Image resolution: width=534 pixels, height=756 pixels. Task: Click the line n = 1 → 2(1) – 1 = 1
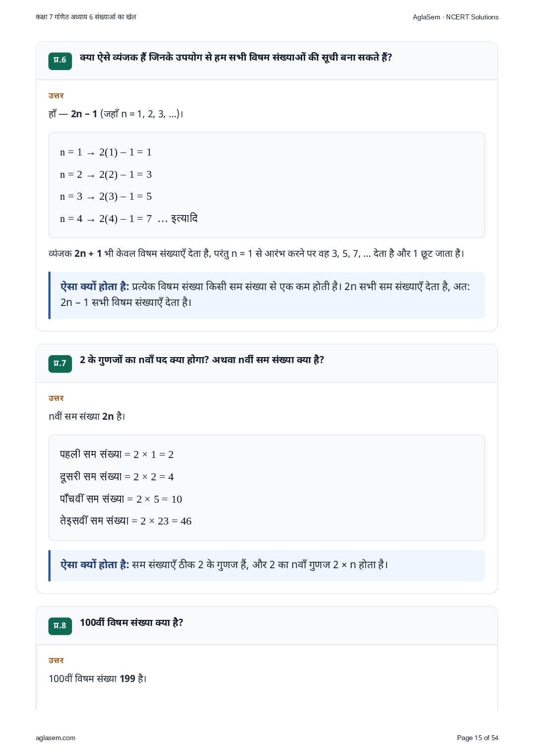[x=106, y=152]
